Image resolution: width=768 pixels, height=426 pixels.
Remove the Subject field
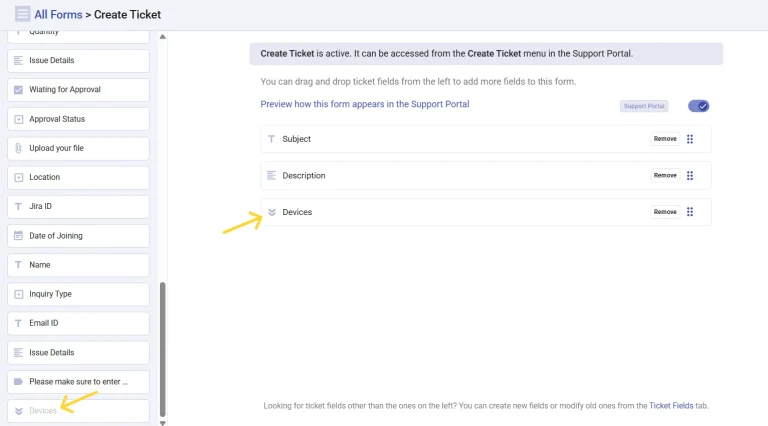pyautogui.click(x=665, y=139)
